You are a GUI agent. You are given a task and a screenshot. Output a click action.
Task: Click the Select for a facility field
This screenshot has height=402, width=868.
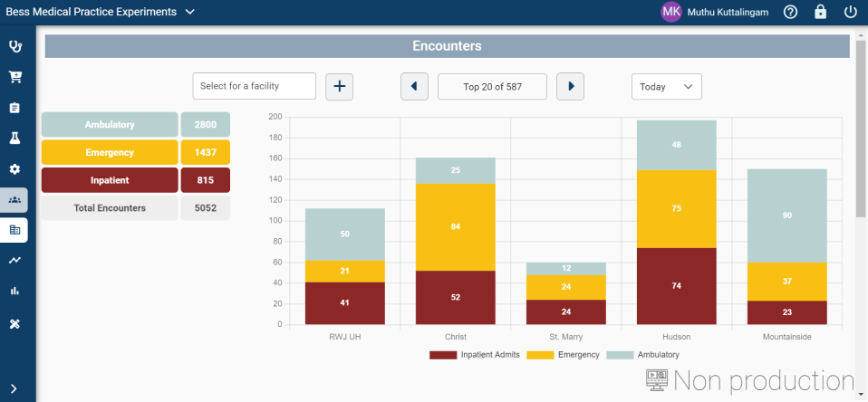(254, 87)
